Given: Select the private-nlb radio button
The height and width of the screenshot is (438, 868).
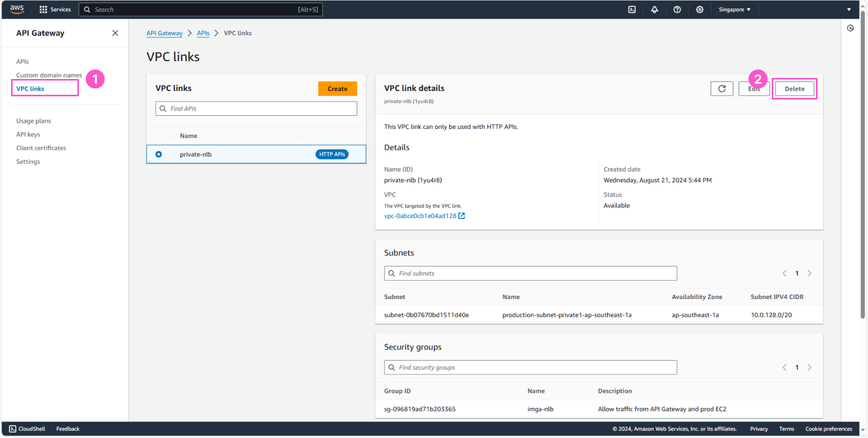Looking at the screenshot, I should 158,154.
